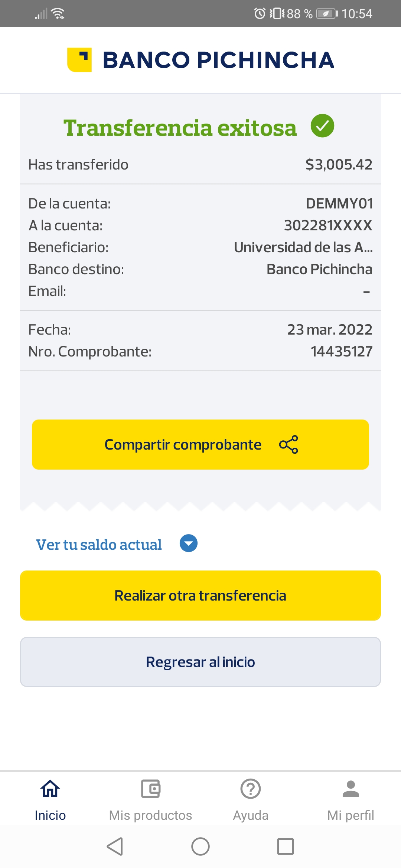Select the Mis productos tab label

[150, 815]
